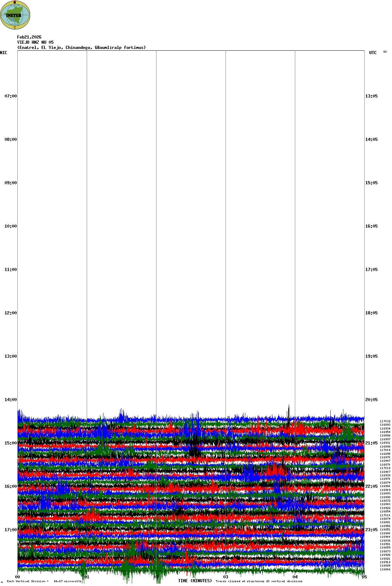Click the 03 minute tick label

(x=226, y=577)
